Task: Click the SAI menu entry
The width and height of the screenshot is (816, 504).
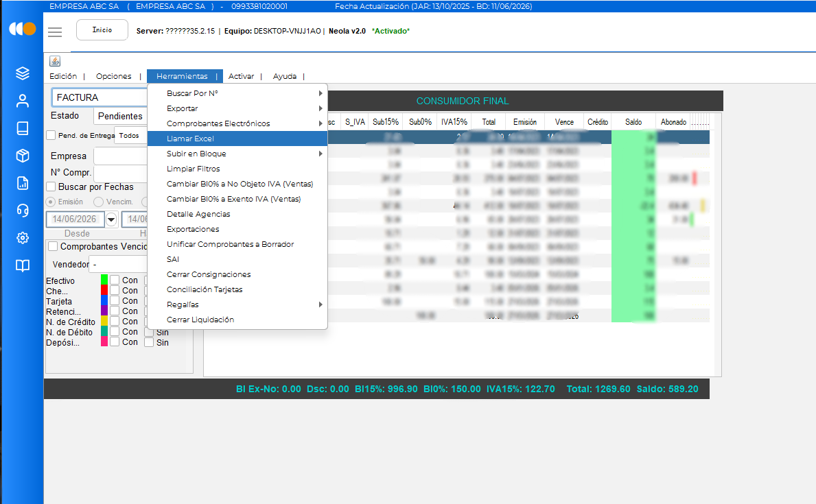Action: (237, 259)
